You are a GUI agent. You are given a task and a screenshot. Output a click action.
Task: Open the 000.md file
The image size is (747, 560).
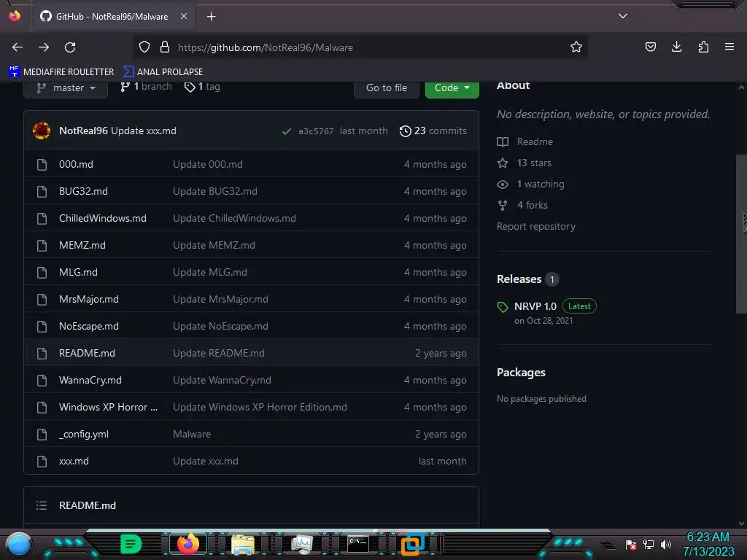click(x=76, y=164)
